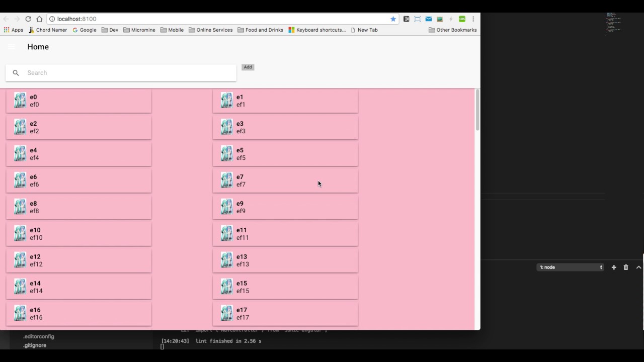
Task: Open the e17 card
Action: tap(285, 314)
